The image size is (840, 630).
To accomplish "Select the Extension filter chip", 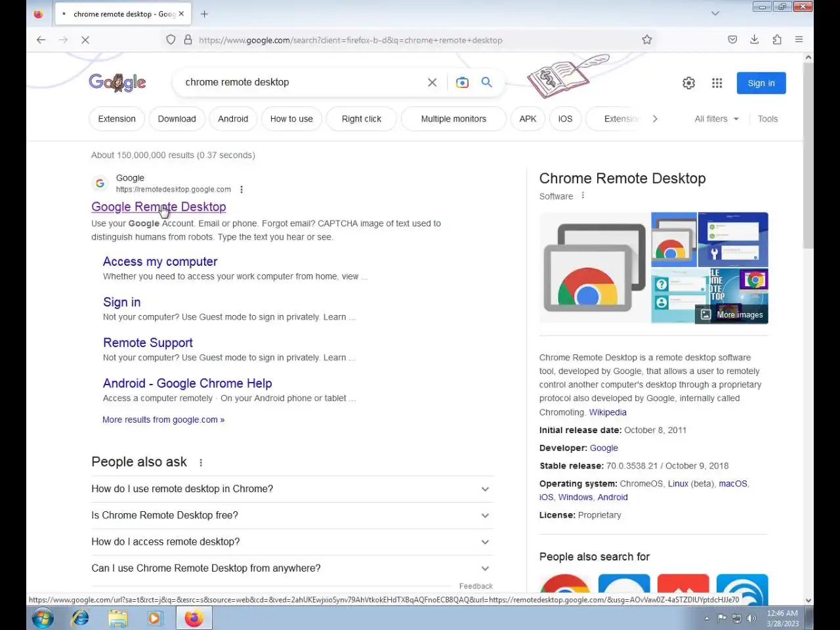I will tap(117, 119).
